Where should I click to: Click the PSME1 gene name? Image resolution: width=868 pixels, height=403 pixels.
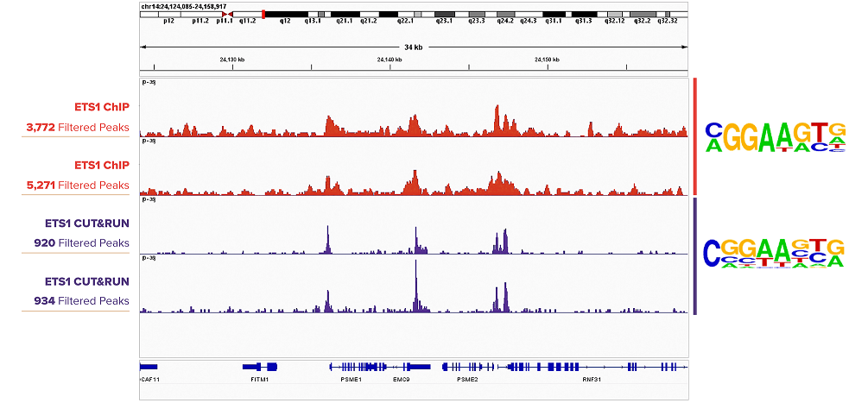click(351, 380)
